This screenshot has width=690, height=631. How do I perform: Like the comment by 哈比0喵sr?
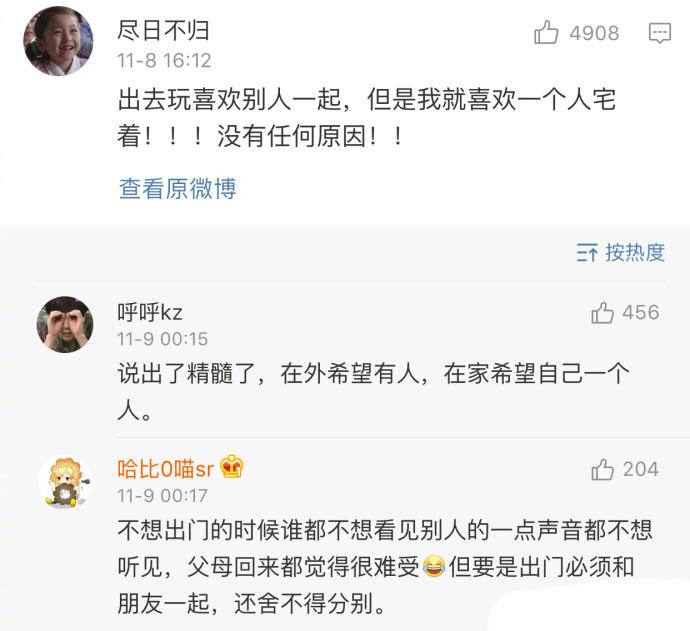(x=602, y=469)
